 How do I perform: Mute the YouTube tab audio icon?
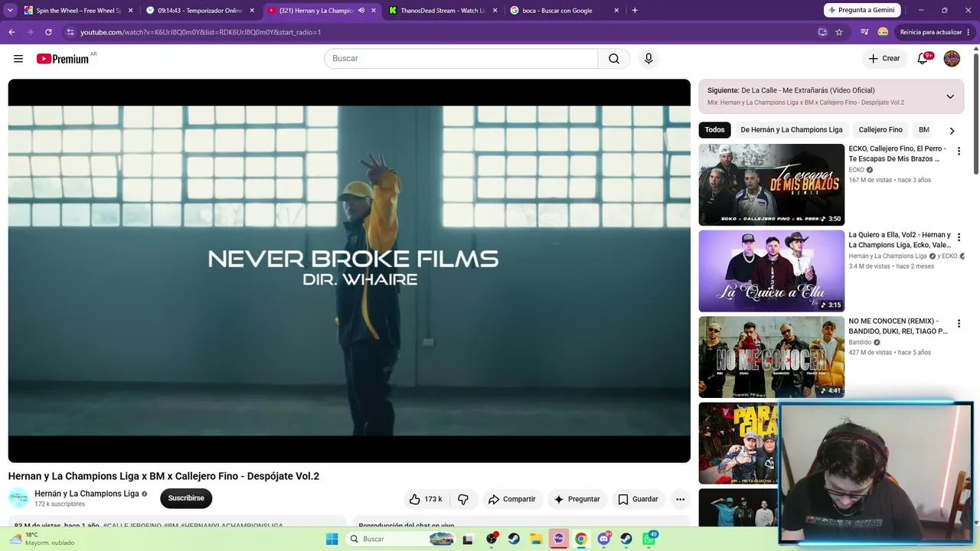coord(361,11)
